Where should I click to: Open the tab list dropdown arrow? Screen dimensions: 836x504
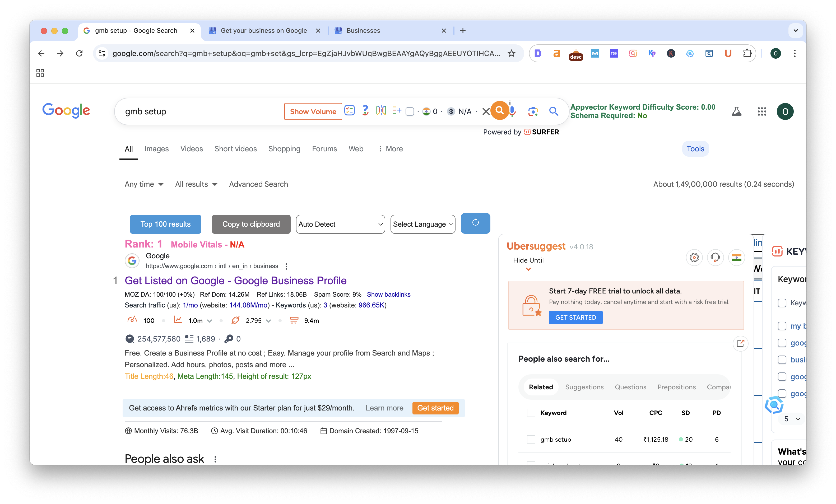795,31
